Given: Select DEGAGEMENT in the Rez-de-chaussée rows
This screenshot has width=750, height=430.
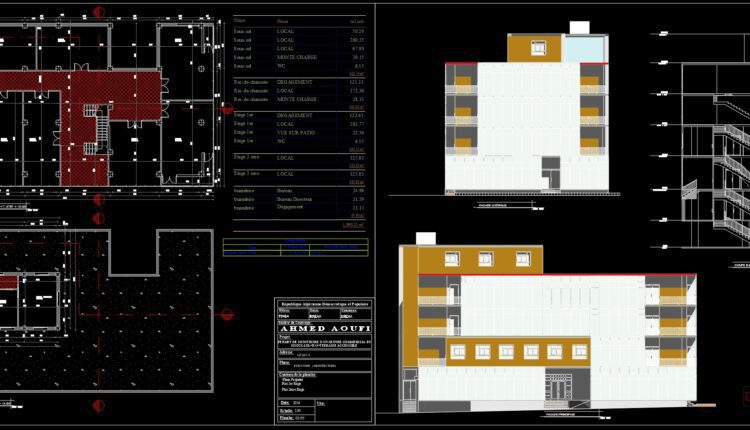Looking at the screenshot, I should pyautogui.click(x=294, y=82).
